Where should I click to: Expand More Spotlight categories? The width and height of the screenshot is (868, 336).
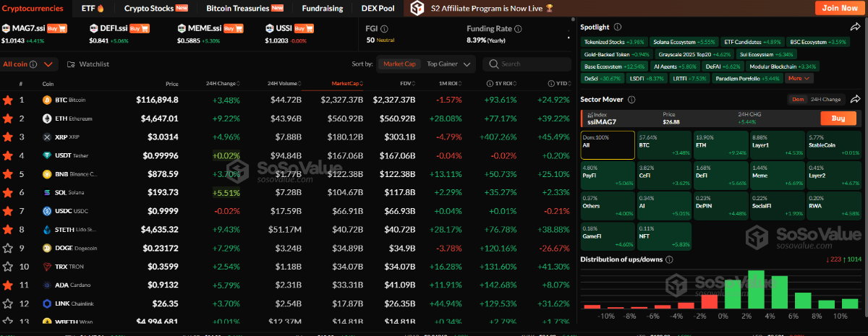[799, 78]
